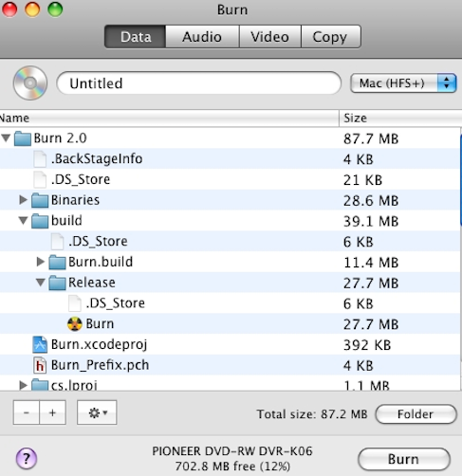Collapse the build folder
The width and height of the screenshot is (462, 476).
tap(23, 220)
